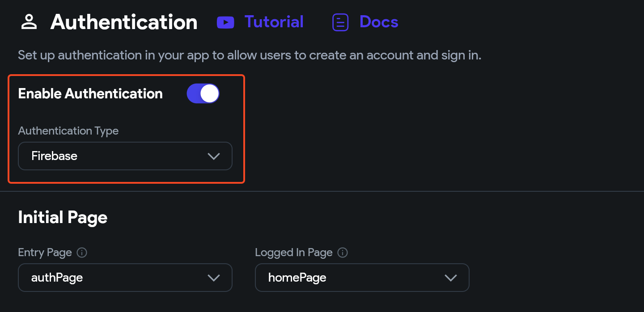Open the Authentication Type Firebase dropdown
644x312 pixels.
point(125,156)
